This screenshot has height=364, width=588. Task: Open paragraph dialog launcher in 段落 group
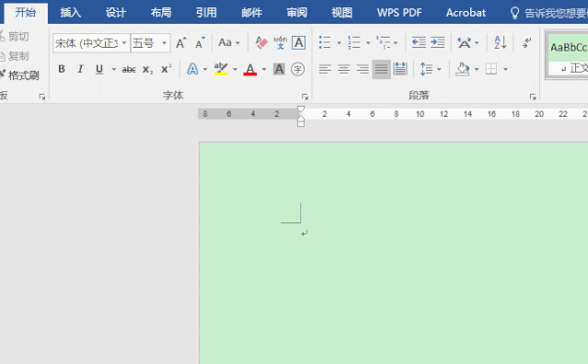tap(533, 97)
